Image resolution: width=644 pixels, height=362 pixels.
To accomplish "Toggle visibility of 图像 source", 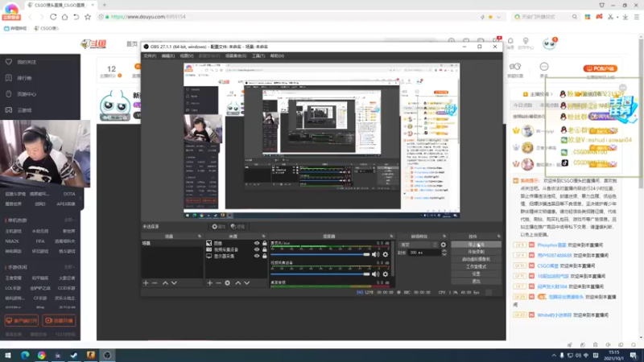I will [257, 243].
